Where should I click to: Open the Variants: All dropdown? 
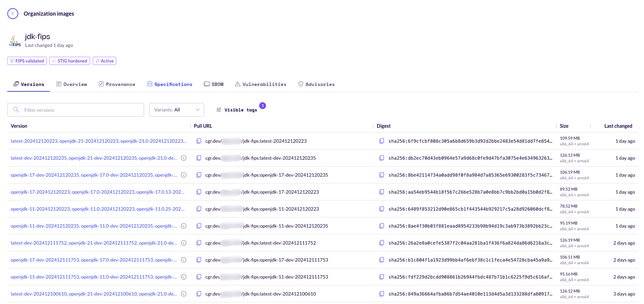click(x=176, y=110)
